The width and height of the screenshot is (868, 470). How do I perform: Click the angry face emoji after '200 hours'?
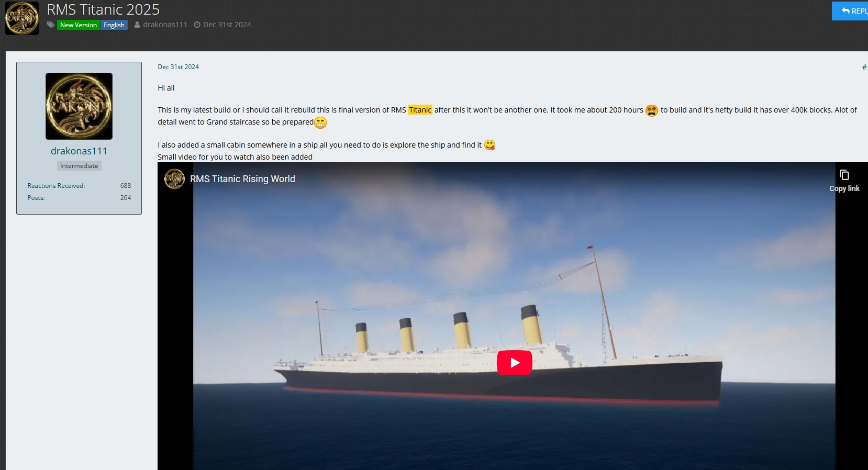651,110
